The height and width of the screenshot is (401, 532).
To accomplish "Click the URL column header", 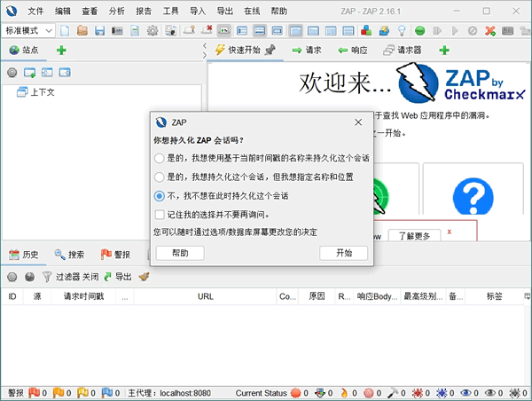I will coord(205,296).
